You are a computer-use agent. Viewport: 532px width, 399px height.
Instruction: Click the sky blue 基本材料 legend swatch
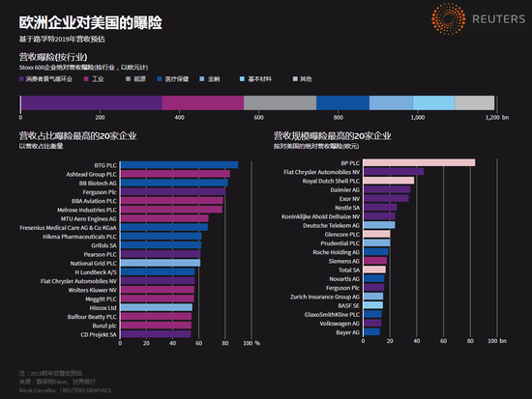pos(242,79)
